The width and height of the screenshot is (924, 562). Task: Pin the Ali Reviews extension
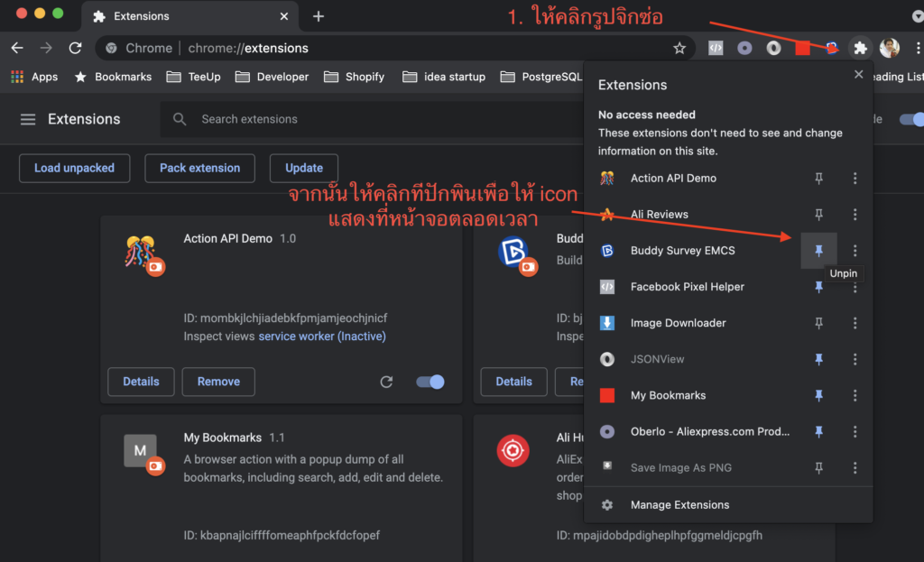click(x=818, y=215)
